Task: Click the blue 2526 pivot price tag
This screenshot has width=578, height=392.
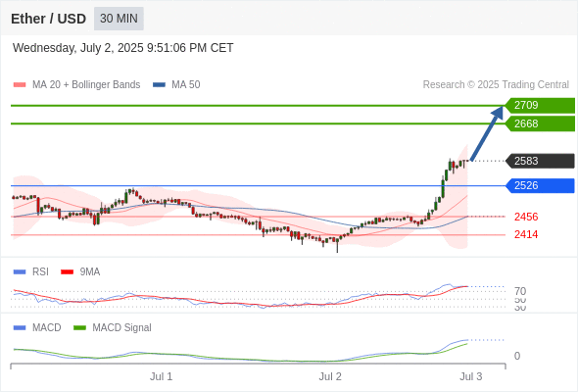Action: (x=540, y=185)
